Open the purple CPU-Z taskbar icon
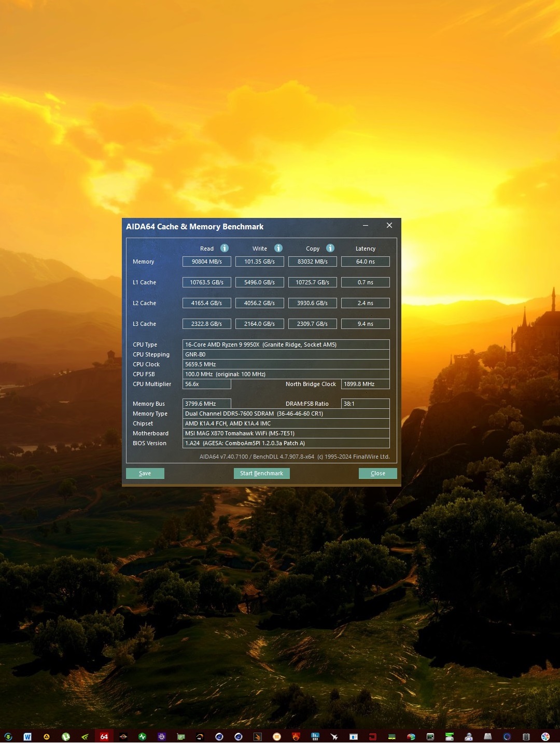The image size is (560, 743). click(162, 736)
